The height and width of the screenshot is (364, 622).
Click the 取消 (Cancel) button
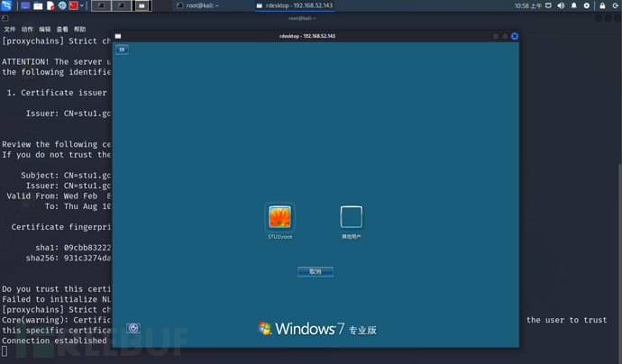click(316, 271)
